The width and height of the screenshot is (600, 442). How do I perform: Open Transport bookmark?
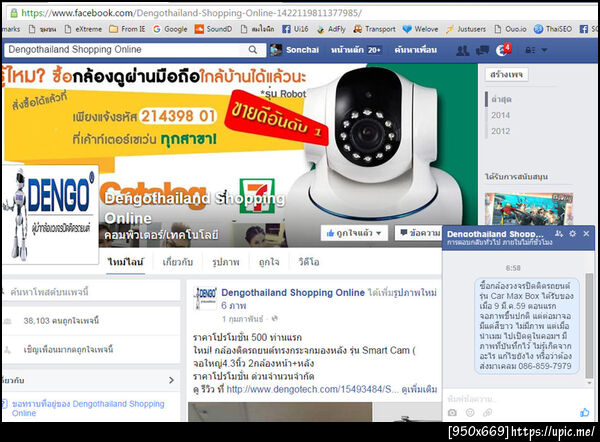375,29
